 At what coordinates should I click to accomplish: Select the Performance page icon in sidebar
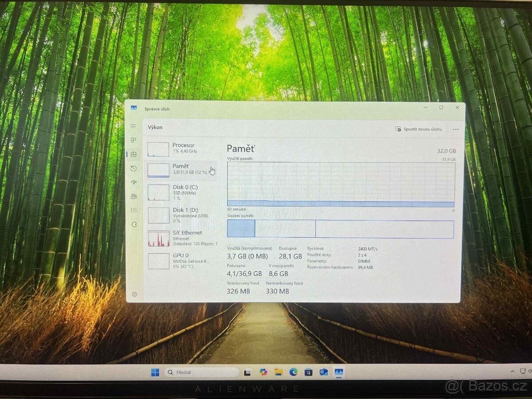click(x=133, y=154)
